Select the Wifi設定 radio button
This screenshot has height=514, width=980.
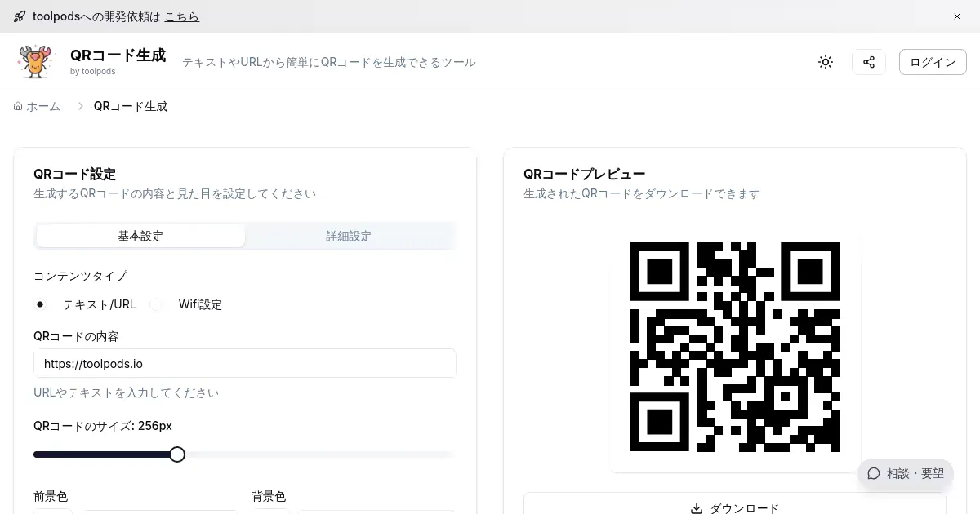(x=156, y=304)
